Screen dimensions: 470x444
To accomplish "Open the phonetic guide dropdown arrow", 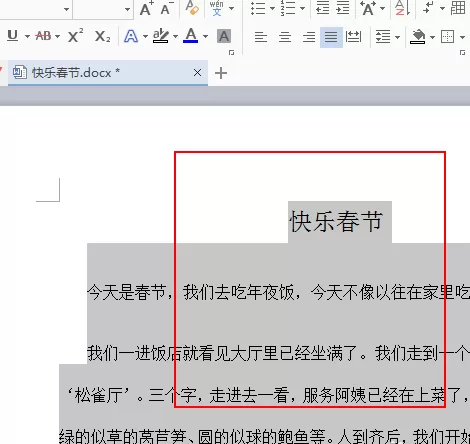I will pyautogui.click(x=231, y=8).
